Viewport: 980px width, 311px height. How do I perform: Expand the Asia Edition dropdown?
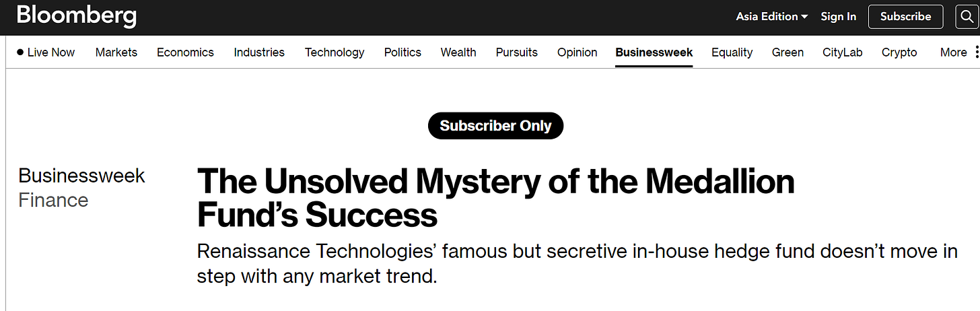click(x=771, y=17)
